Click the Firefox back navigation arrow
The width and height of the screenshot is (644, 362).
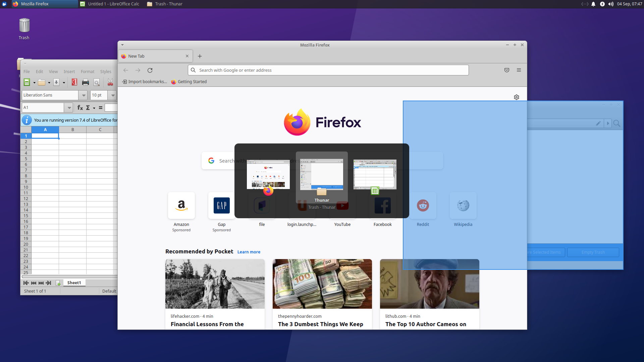pyautogui.click(x=126, y=70)
